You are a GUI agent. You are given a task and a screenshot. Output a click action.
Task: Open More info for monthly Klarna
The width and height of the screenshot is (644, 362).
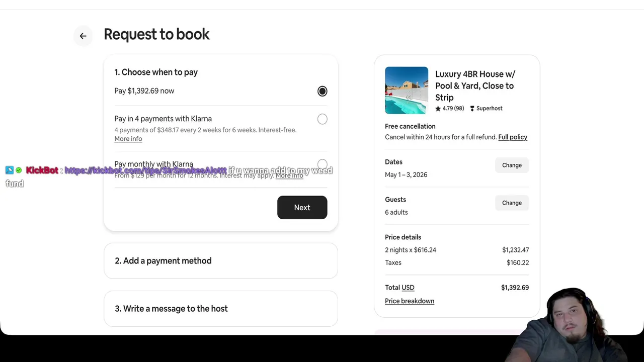289,175
